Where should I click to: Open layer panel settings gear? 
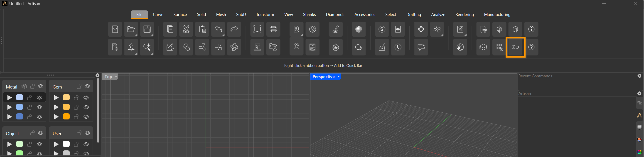click(98, 75)
